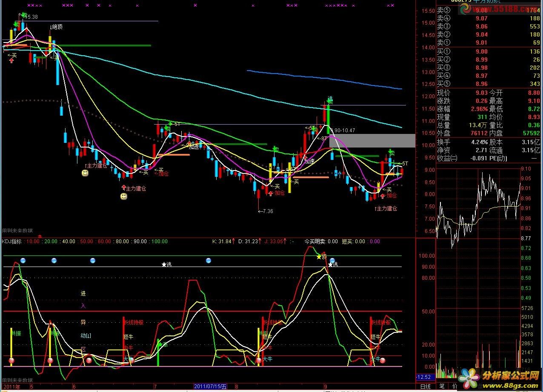Select the 卖⑤ 9.08 order row
The height and width of the screenshot is (392, 543).
tap(489, 10)
